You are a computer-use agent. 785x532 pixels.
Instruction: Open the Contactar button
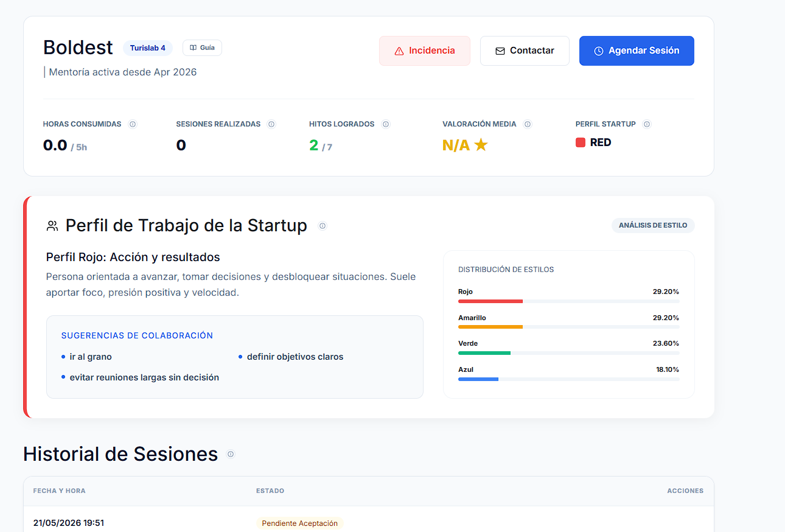pos(525,51)
